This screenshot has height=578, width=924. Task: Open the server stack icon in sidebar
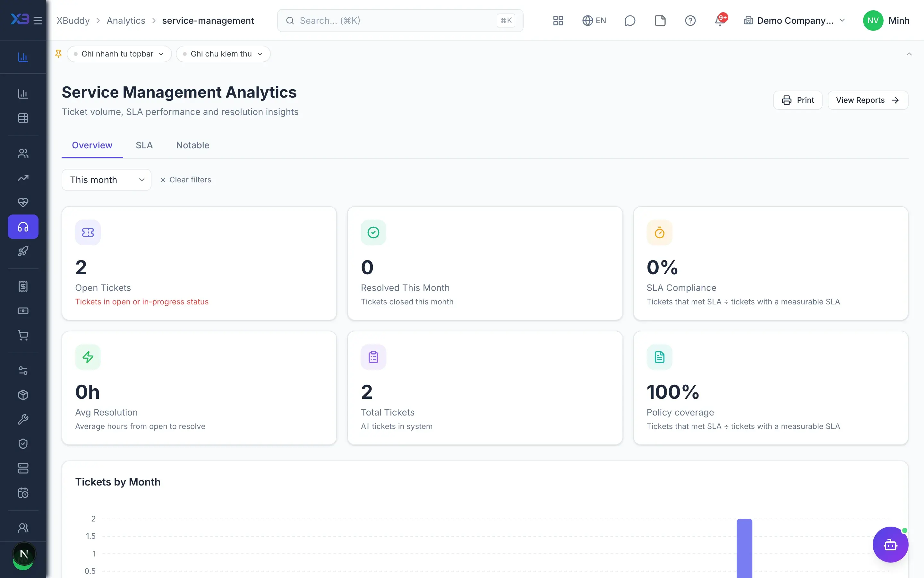pyautogui.click(x=23, y=468)
